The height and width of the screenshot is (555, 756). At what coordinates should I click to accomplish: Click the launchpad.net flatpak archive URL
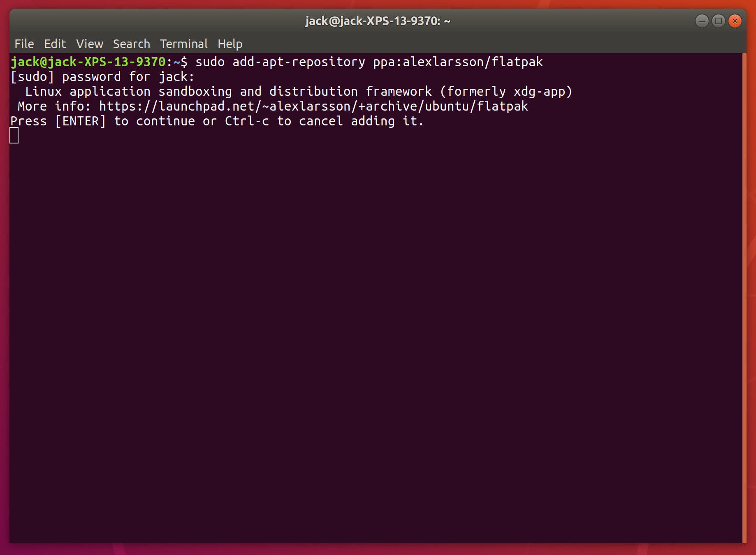click(x=313, y=106)
